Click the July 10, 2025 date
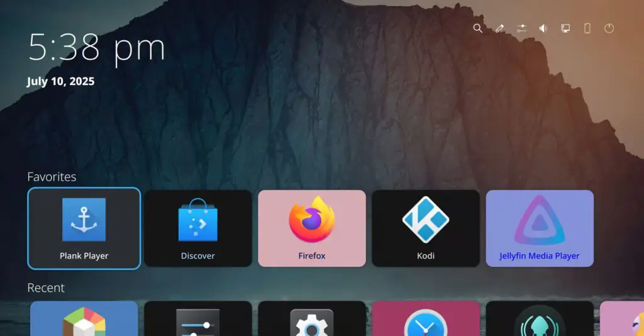Viewport: 644px width, 336px height. point(61,81)
